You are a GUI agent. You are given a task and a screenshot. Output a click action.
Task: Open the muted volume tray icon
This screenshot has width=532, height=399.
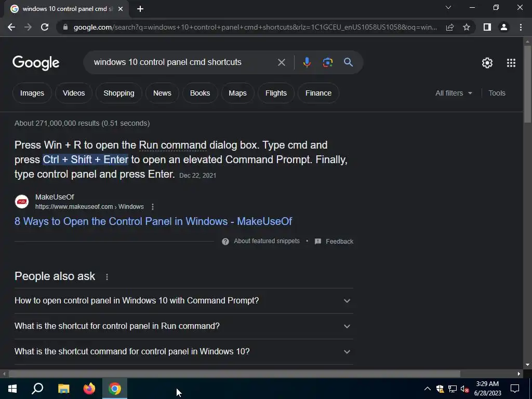click(x=464, y=389)
